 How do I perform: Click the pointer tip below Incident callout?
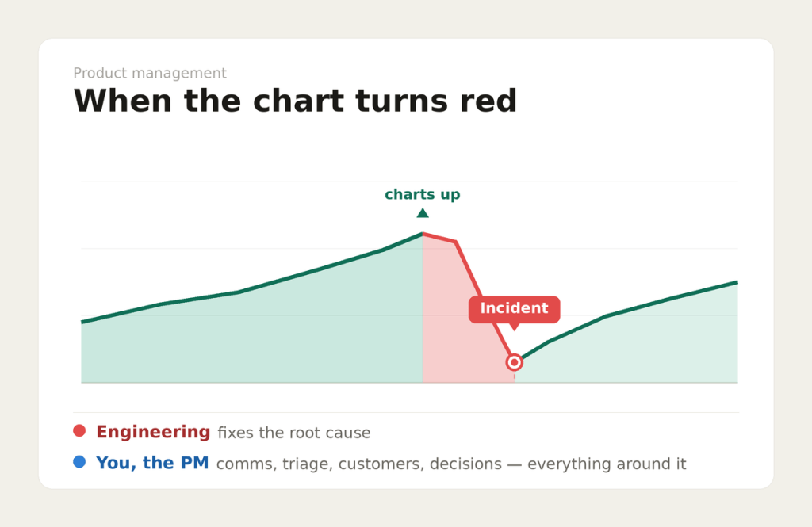[x=514, y=327]
